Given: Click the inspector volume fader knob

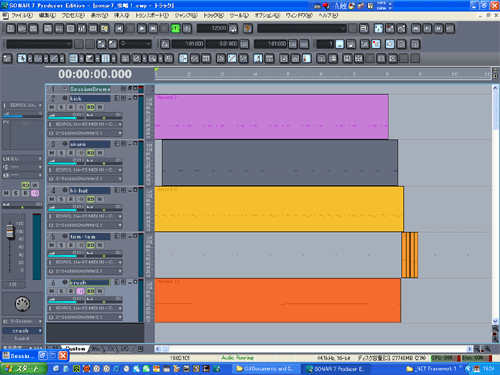Looking at the screenshot, I should pyautogui.click(x=10, y=231).
